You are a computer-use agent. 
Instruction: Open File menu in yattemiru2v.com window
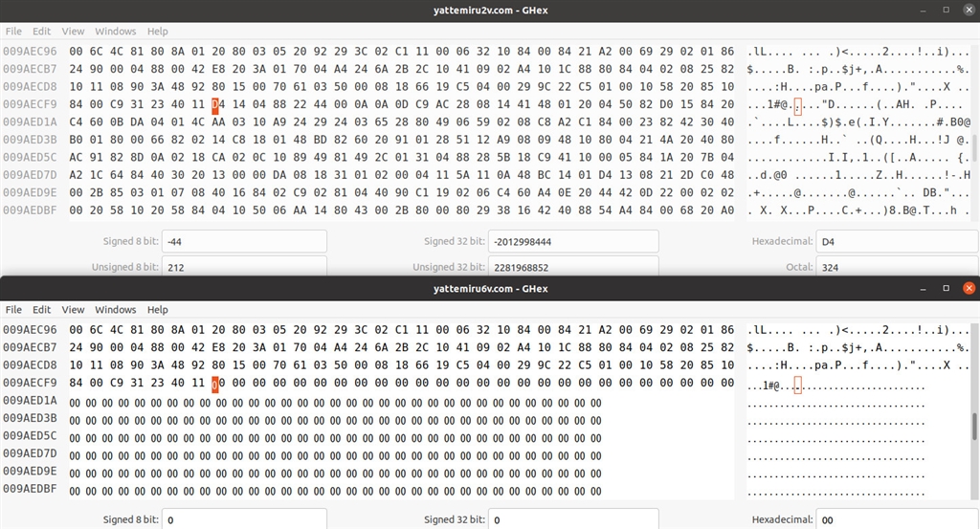pos(13,32)
